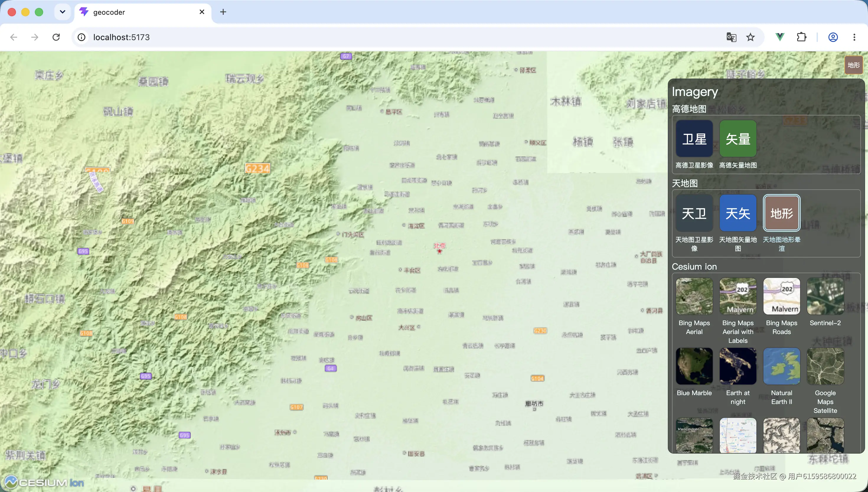Open the Extensions puzzle menu
This screenshot has width=868, height=492.
tap(802, 37)
